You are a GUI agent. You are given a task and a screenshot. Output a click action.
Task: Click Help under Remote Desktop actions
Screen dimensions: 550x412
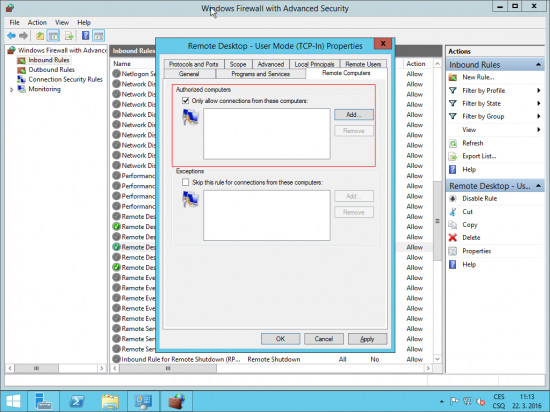[469, 264]
